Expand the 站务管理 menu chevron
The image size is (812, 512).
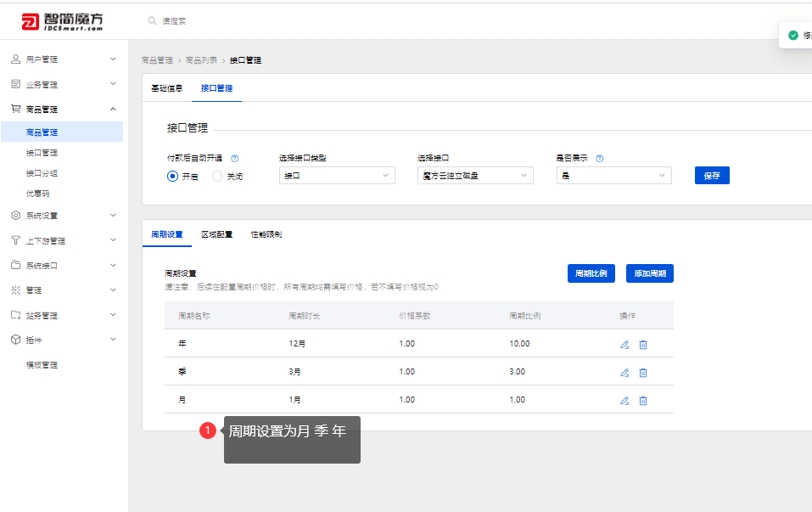(x=113, y=314)
